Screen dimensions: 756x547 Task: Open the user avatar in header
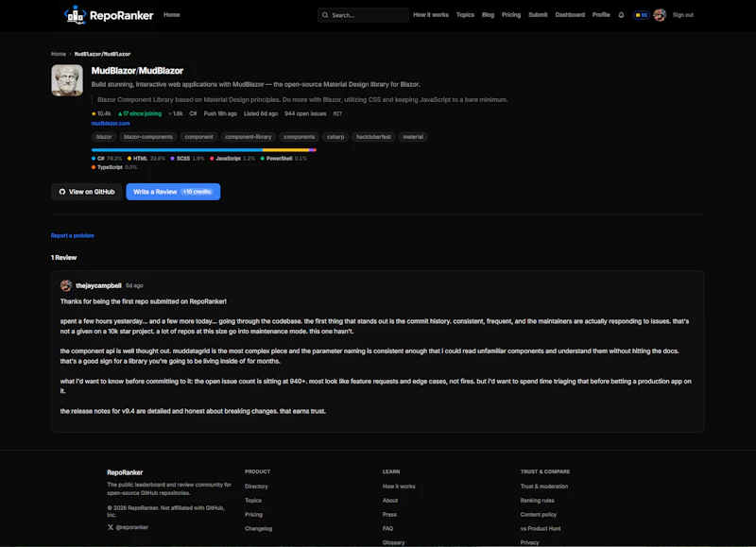point(660,15)
